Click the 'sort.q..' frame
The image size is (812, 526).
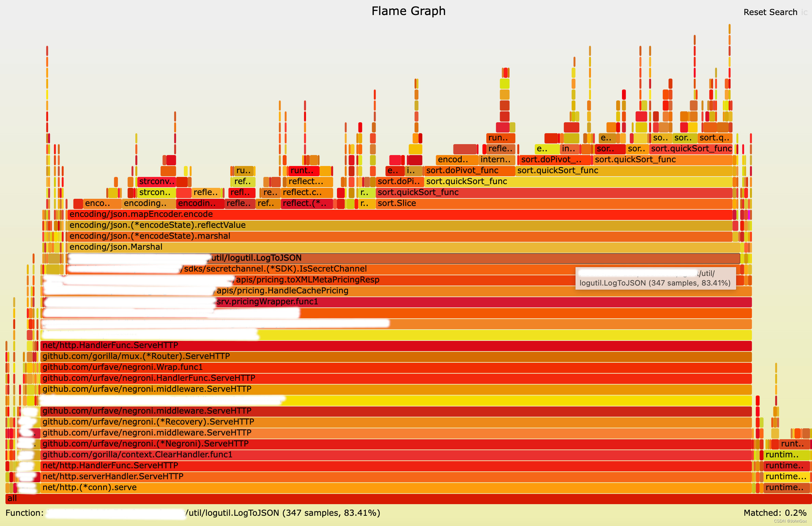point(715,138)
